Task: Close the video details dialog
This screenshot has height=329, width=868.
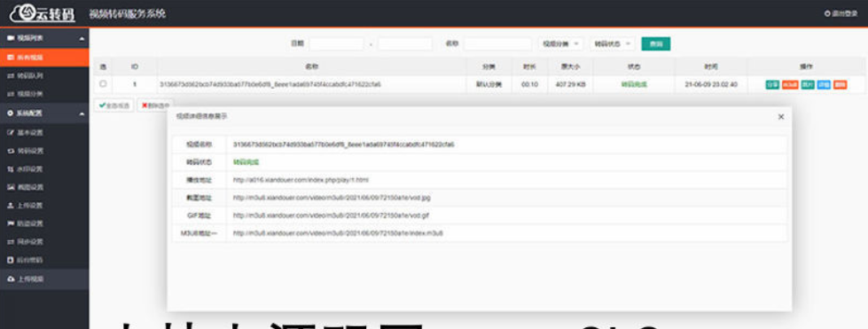Action: click(780, 117)
